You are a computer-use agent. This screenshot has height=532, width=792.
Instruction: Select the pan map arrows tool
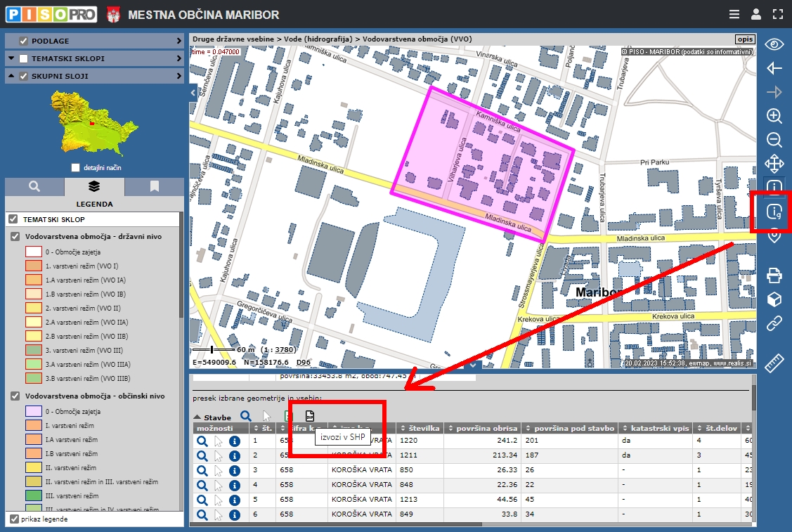pyautogui.click(x=774, y=164)
